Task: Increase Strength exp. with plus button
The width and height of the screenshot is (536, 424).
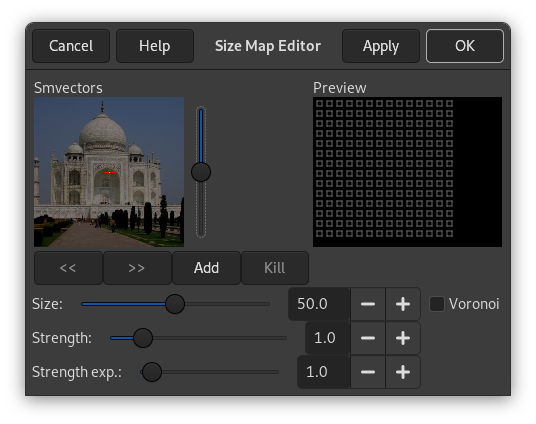Action: click(x=403, y=372)
